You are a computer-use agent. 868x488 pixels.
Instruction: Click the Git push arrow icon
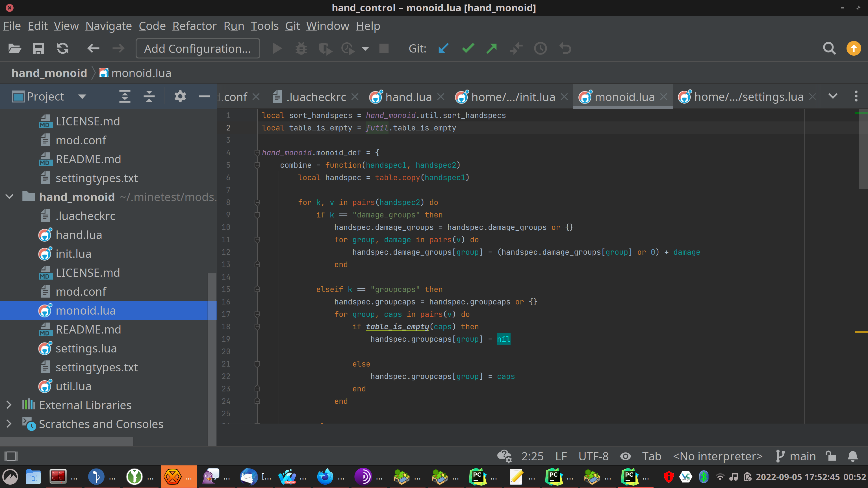[x=492, y=49]
